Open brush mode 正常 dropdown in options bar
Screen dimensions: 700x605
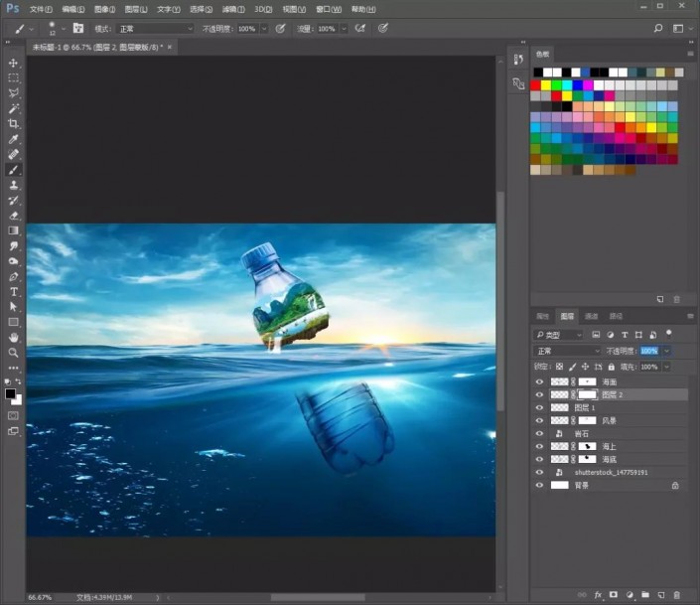pyautogui.click(x=155, y=29)
